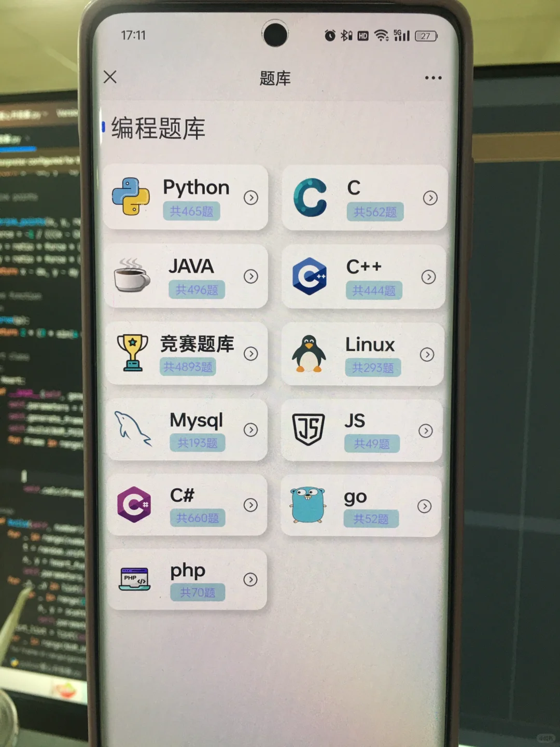The width and height of the screenshot is (560, 747).
Task: Open JAVA card via its arrow chevron
Action: click(x=251, y=276)
